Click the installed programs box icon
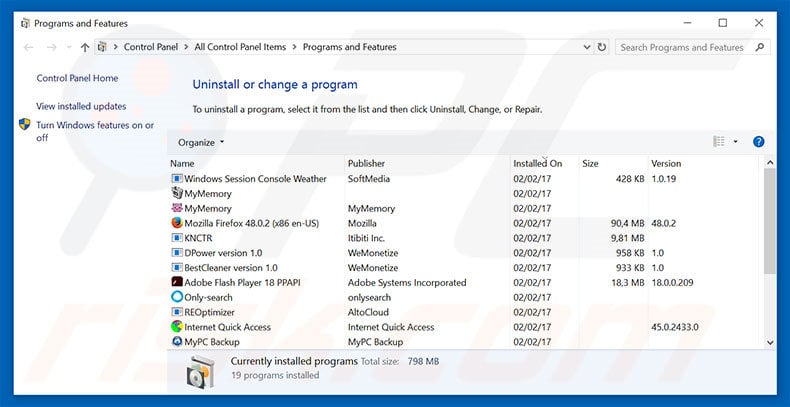Image resolution: width=790 pixels, height=407 pixels. (x=201, y=371)
